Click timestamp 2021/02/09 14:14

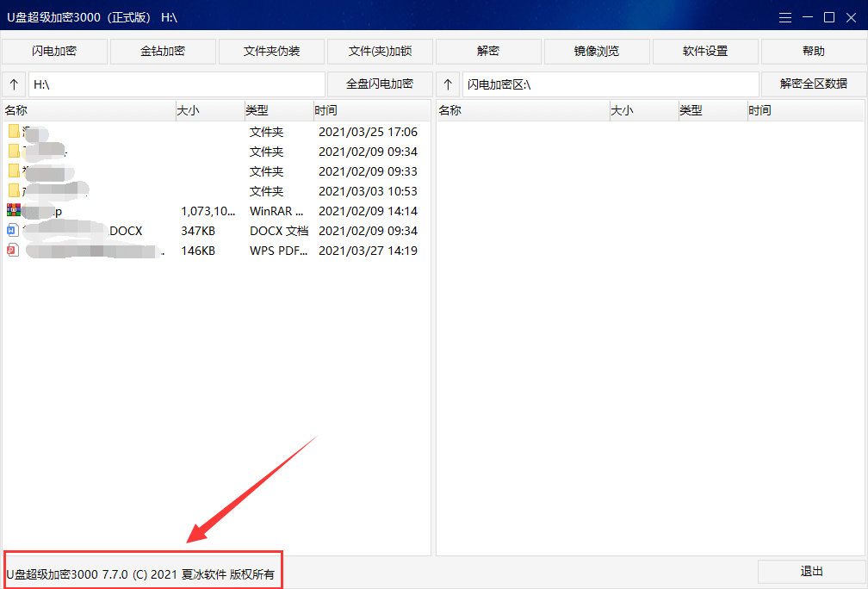(x=369, y=211)
